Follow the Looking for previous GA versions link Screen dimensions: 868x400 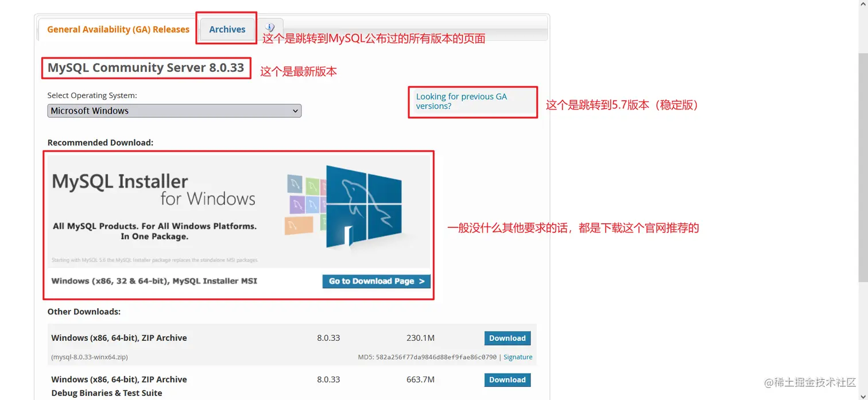tap(462, 101)
